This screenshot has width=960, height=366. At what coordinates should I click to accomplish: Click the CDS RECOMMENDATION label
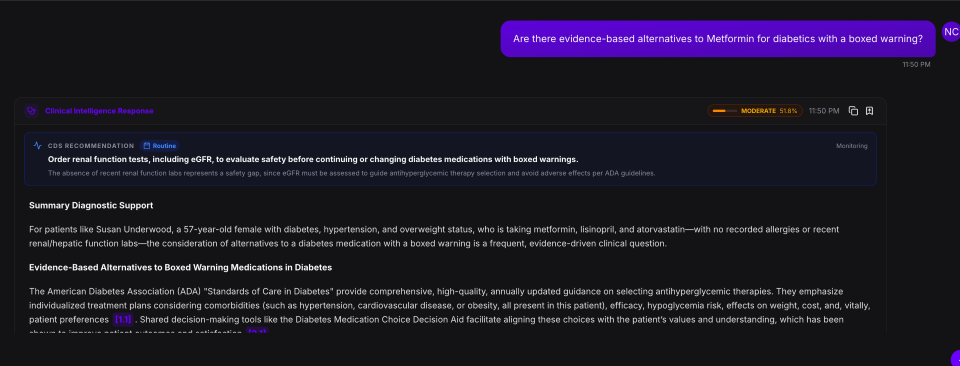tap(91, 146)
